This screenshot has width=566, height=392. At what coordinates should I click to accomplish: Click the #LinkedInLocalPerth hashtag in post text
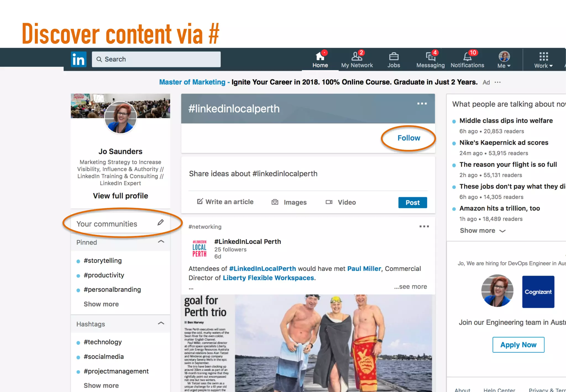pos(263,269)
